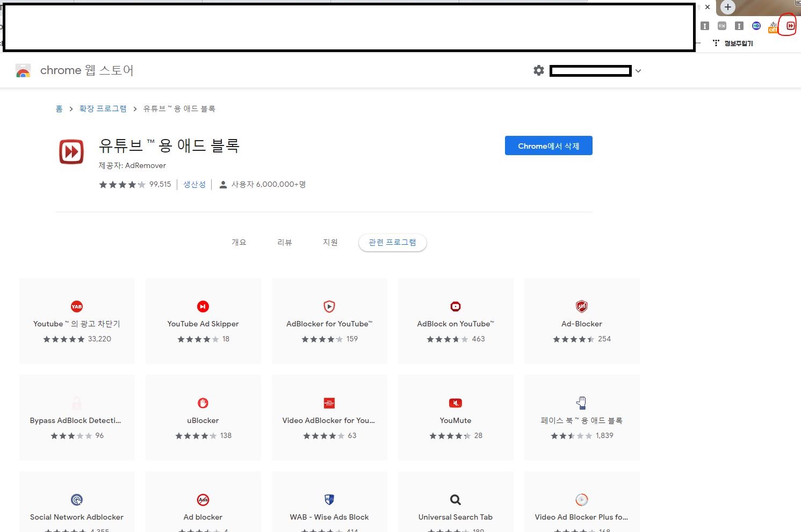Screen dimensions: 801x532
Task: Open the 정보주입기 bookmark
Action: tap(733, 43)
